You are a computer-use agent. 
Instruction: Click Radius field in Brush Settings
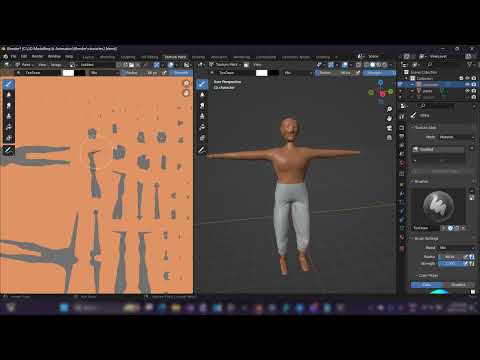coord(451,257)
